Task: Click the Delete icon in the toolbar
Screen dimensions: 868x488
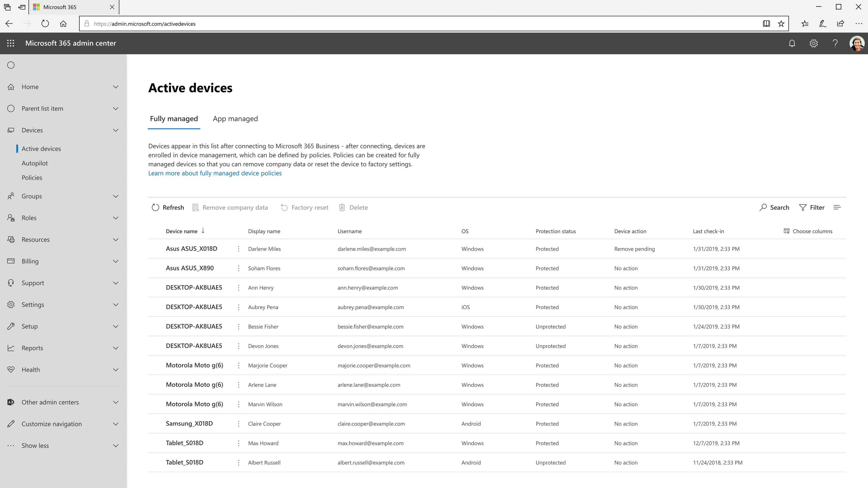Action: point(342,207)
